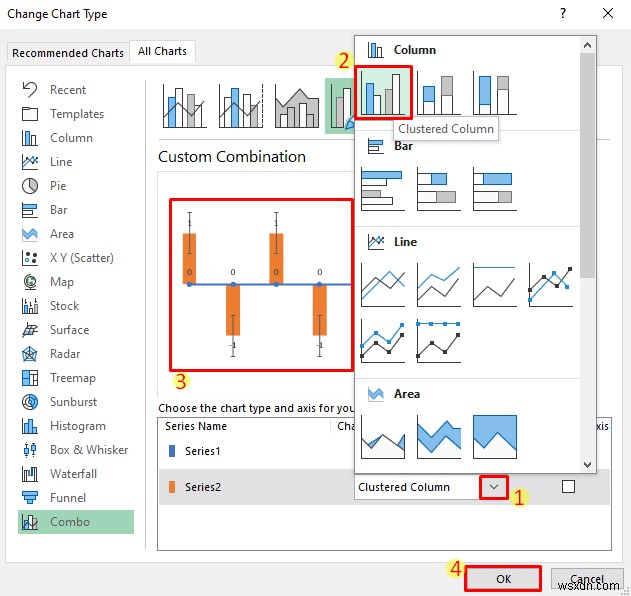Expand the Series2 chart type dropdown arrow

(x=494, y=487)
